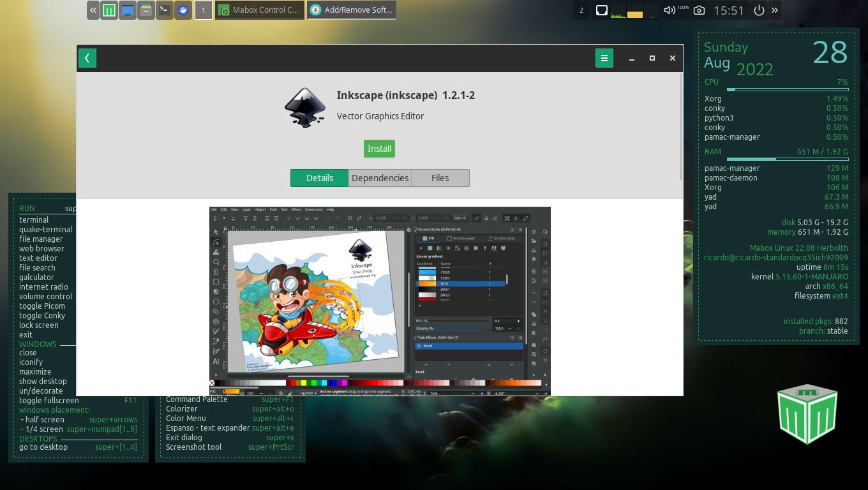The image size is (868, 490).
Task: Expand the right panel with the » arrow
Action: [775, 10]
